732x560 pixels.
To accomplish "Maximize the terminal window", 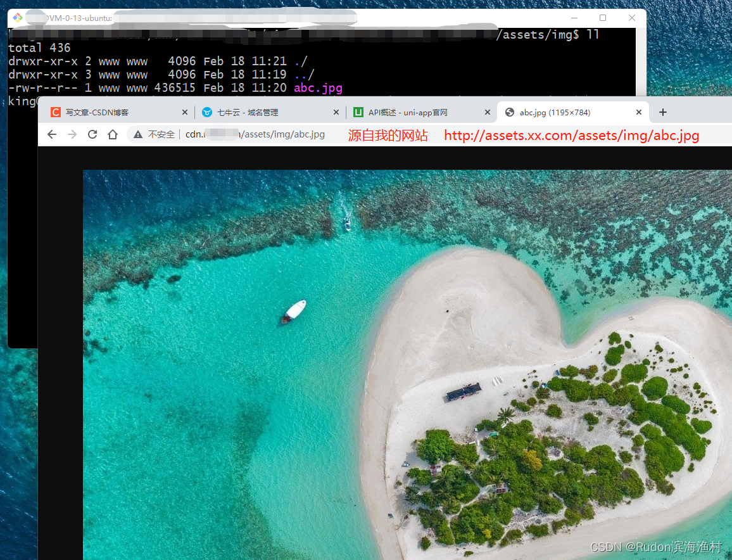I will (603, 18).
